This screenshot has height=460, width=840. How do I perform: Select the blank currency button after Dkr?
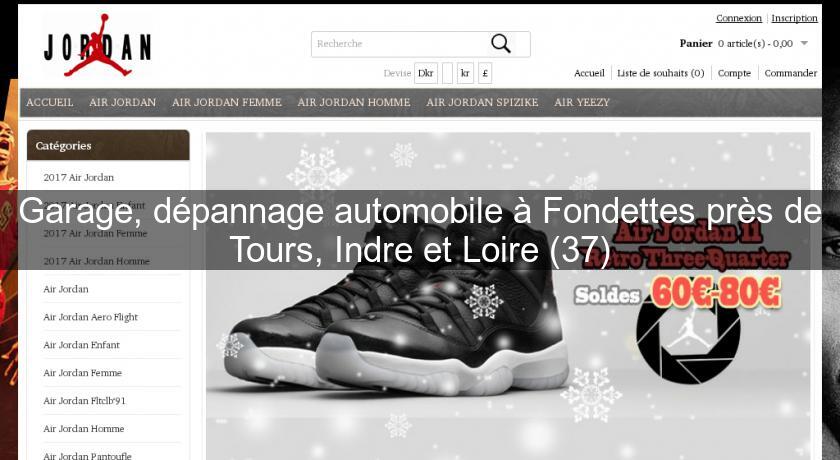[447, 73]
